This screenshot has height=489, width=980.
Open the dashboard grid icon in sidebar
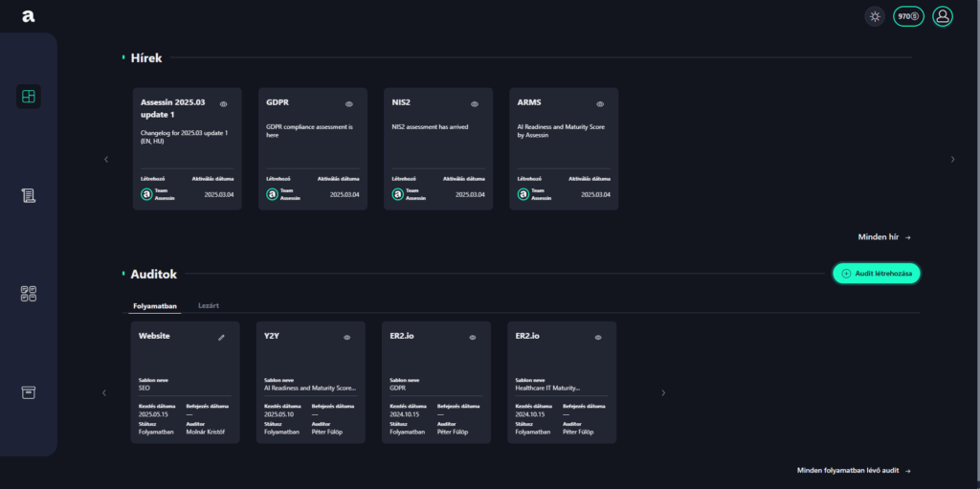pyautogui.click(x=29, y=97)
